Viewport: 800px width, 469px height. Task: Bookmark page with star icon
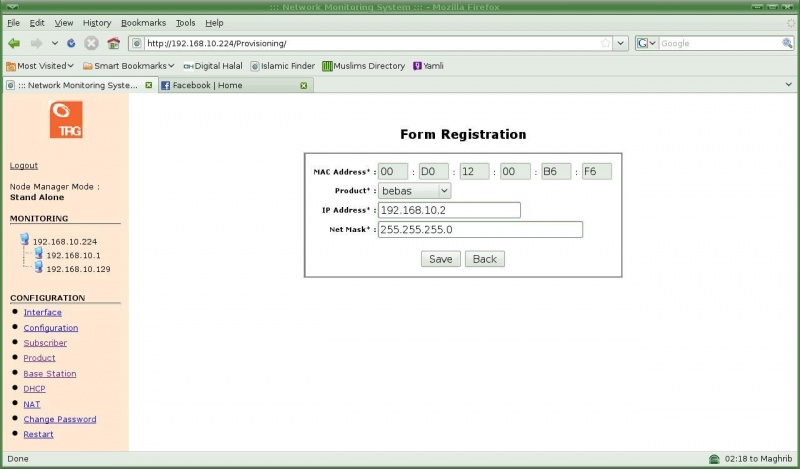[605, 43]
